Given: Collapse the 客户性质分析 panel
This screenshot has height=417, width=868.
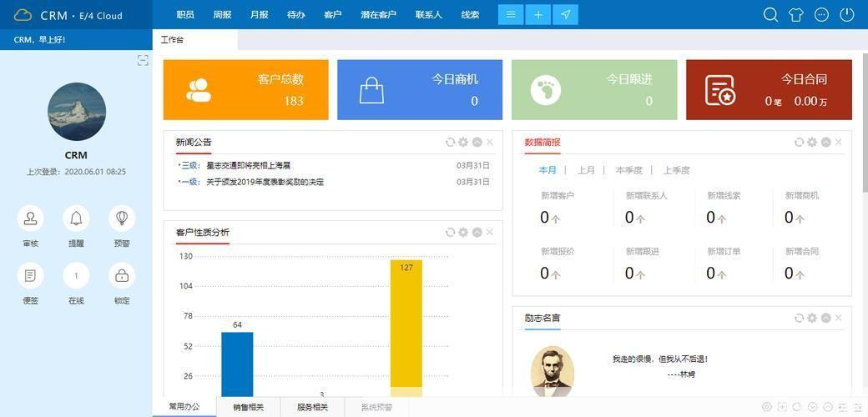Looking at the screenshot, I should tap(477, 233).
